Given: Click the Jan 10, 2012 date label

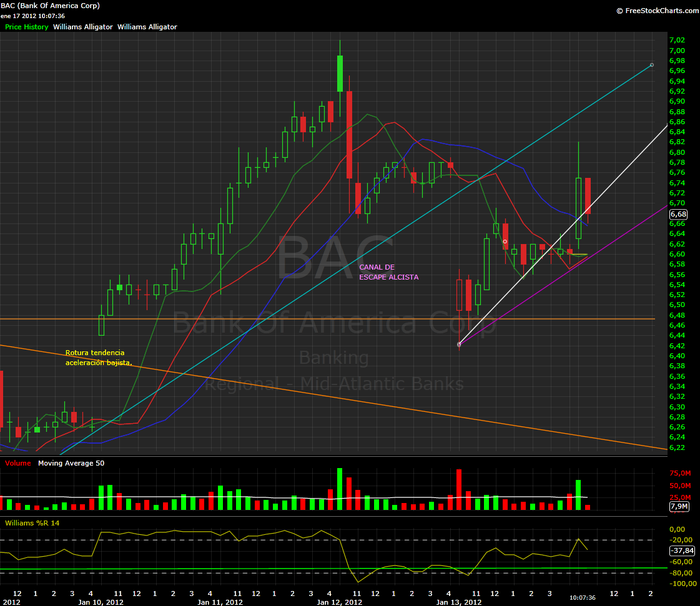Looking at the screenshot, I should click(x=101, y=602).
